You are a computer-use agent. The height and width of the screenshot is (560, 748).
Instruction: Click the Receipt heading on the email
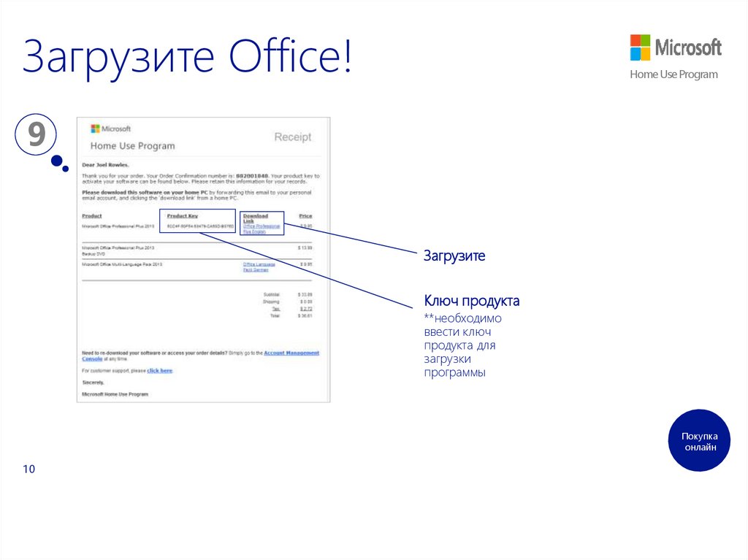(292, 137)
